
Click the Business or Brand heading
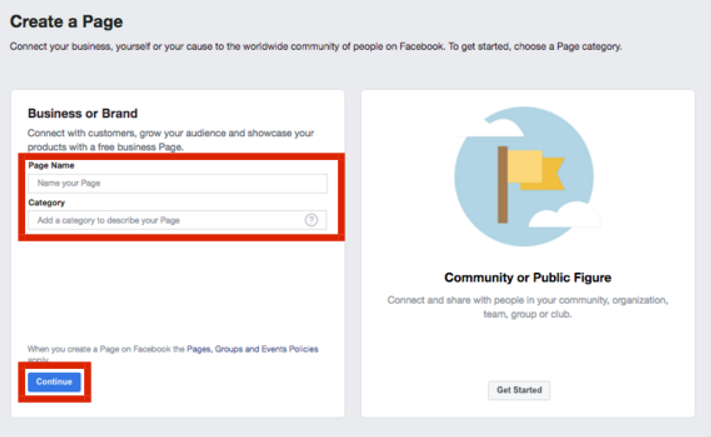[83, 114]
